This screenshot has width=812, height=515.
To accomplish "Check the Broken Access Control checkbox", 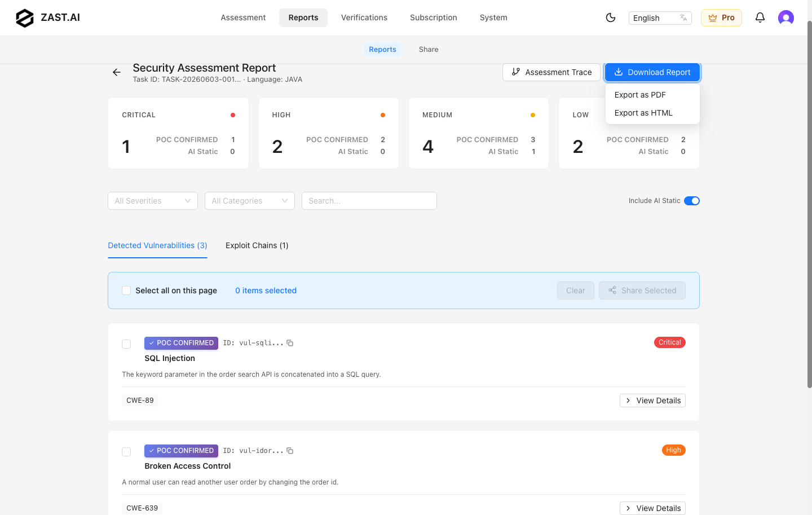I will [x=126, y=452].
